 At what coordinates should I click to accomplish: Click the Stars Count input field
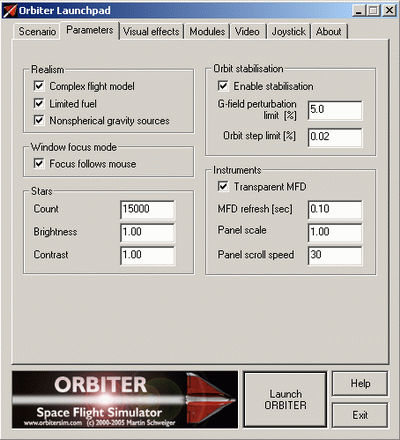147,209
